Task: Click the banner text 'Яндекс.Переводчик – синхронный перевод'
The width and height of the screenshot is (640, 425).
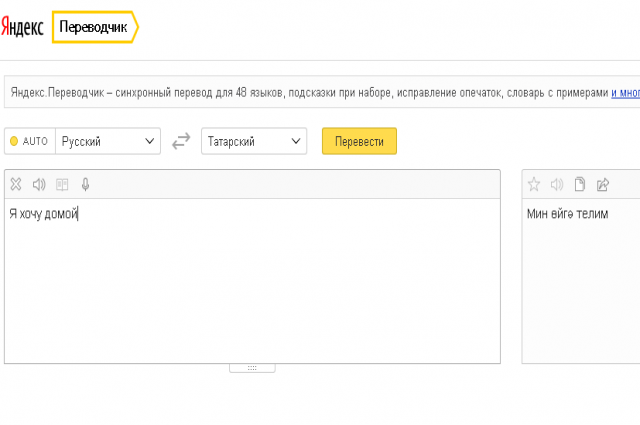Action: [x=111, y=93]
